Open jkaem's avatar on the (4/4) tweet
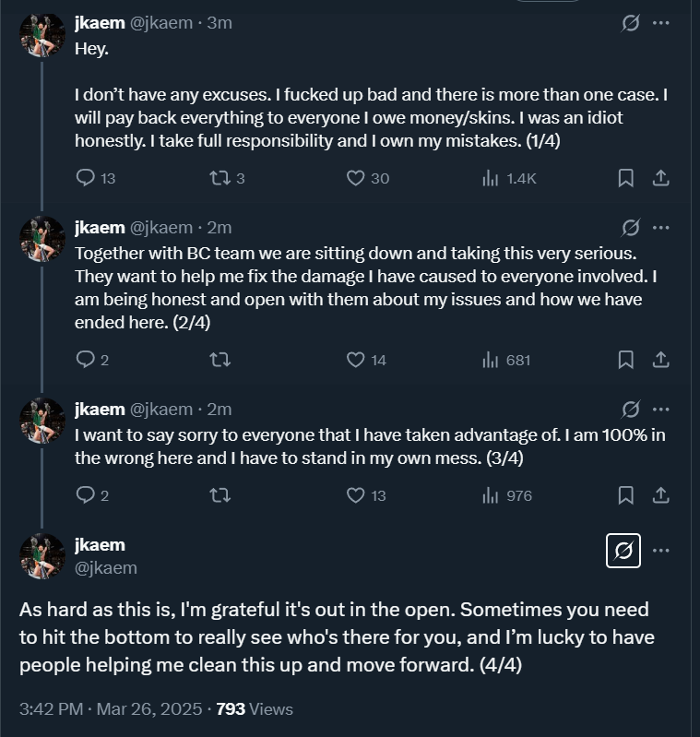 click(42, 556)
